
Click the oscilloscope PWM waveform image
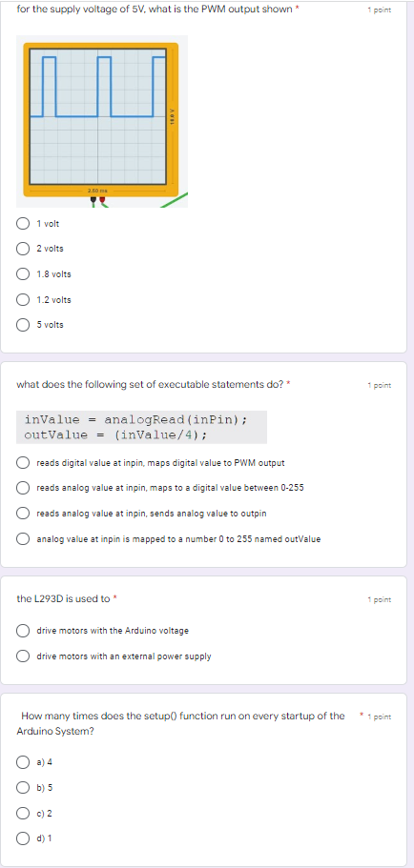pyautogui.click(x=102, y=122)
